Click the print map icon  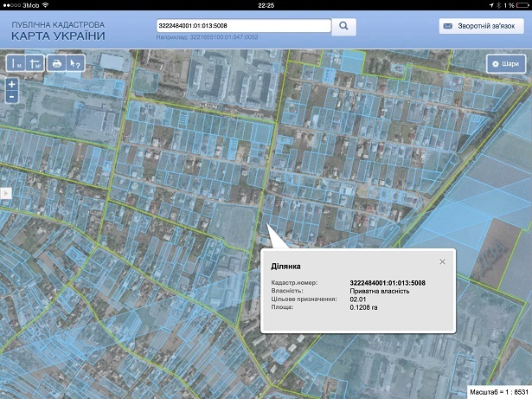pyautogui.click(x=57, y=63)
